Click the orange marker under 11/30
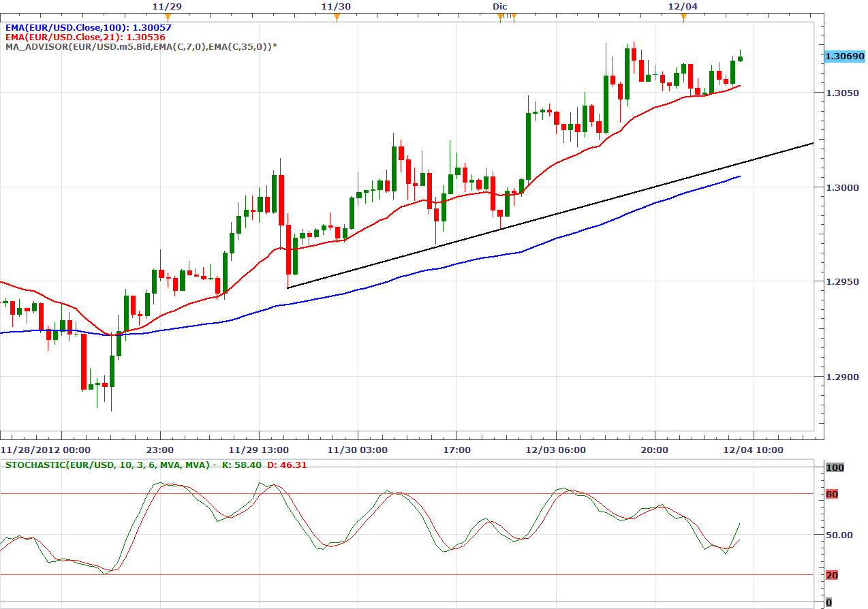This screenshot has height=609, width=868. click(x=336, y=17)
